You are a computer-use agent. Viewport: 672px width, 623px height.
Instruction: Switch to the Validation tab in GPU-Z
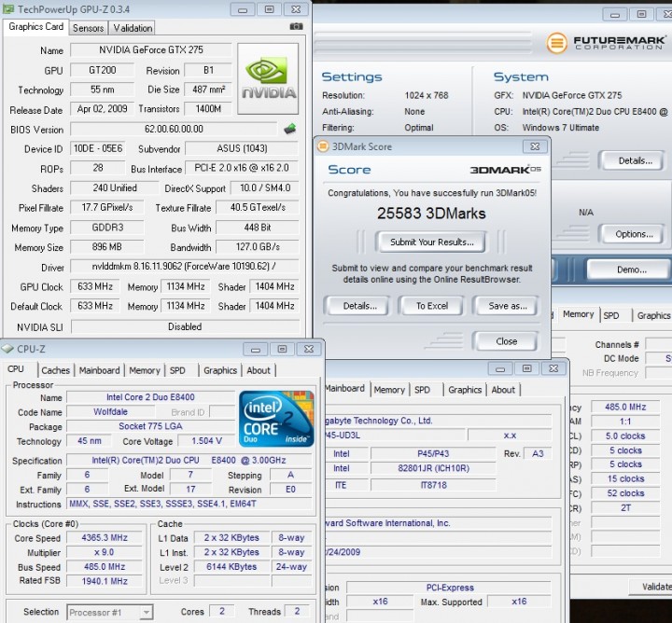coord(133,28)
